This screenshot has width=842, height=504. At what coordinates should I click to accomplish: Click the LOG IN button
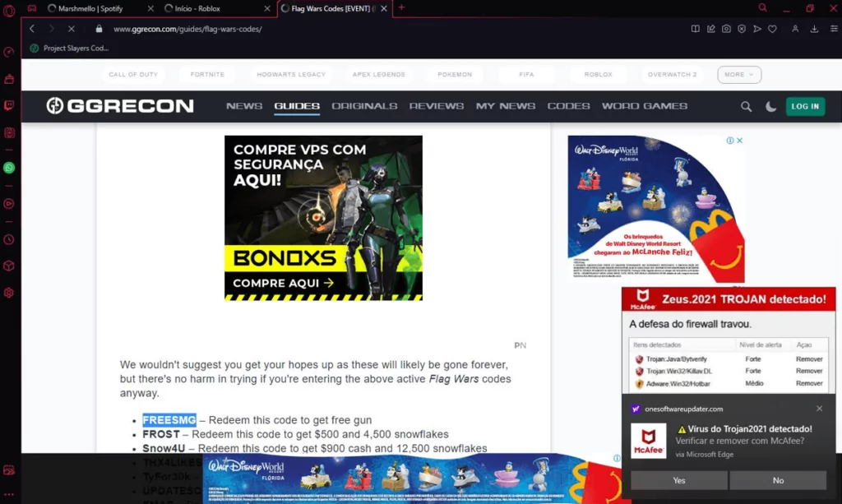[x=805, y=106]
